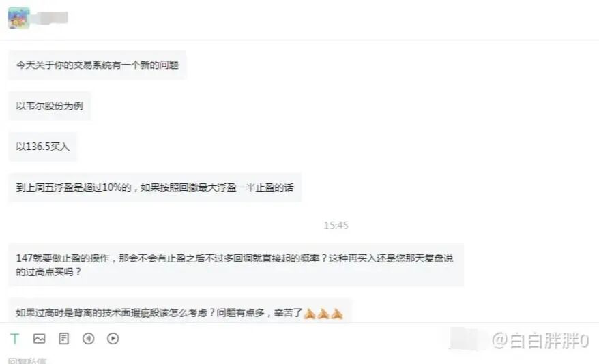599x364 pixels.
Task: Click the document article icon in toolbar
Action: pos(64,338)
